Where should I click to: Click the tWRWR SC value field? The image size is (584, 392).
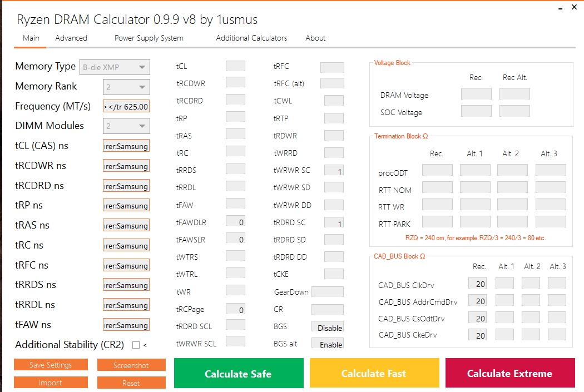pos(334,170)
